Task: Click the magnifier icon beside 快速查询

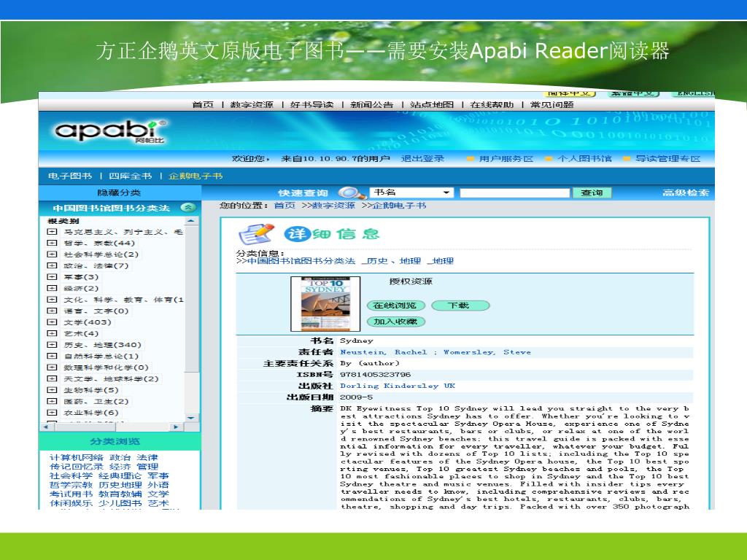Action: coord(352,192)
